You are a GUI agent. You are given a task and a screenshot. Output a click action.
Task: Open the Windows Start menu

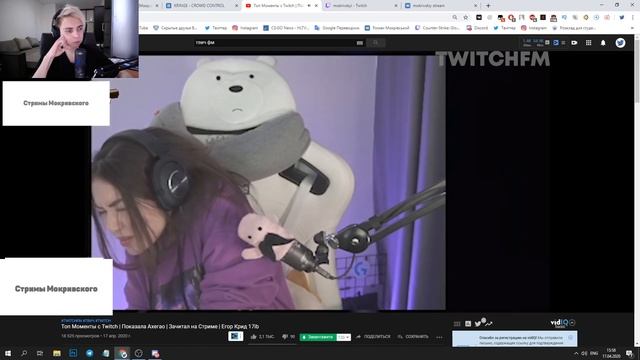point(8,353)
